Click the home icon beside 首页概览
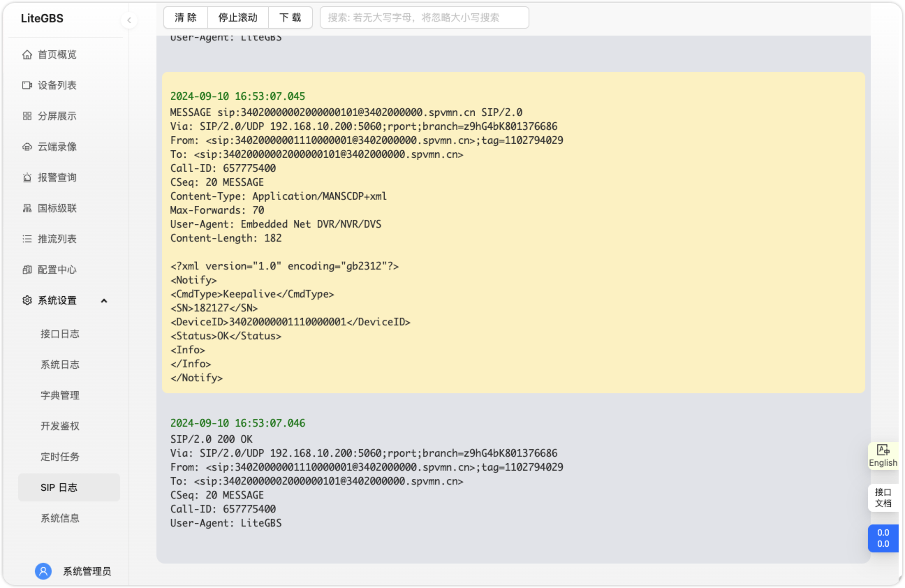 (x=27, y=54)
